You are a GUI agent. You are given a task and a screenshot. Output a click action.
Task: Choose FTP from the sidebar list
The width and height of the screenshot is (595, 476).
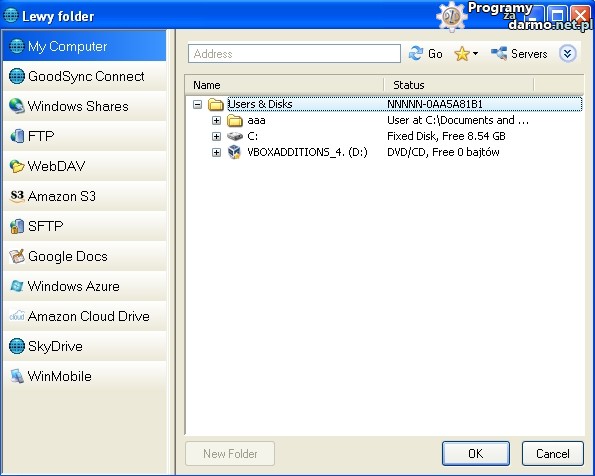click(84, 136)
